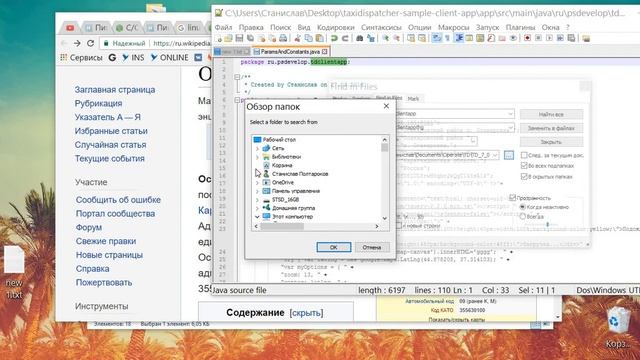Select 'Всегда' radio button
This screenshot has width=640, height=360.
pyautogui.click(x=522, y=216)
